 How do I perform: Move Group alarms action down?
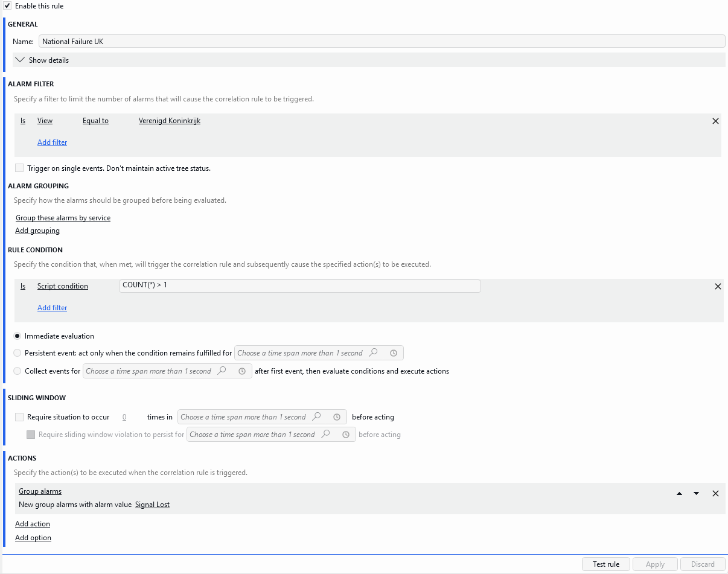coord(696,494)
